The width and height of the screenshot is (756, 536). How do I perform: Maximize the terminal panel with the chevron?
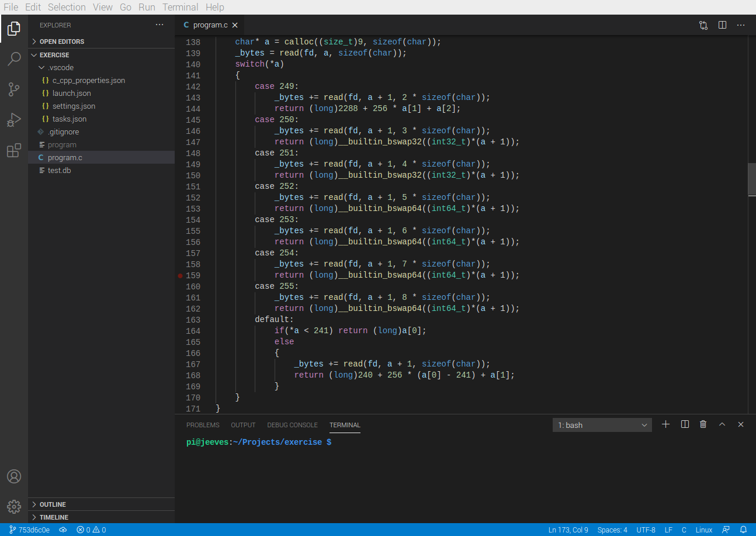722,424
